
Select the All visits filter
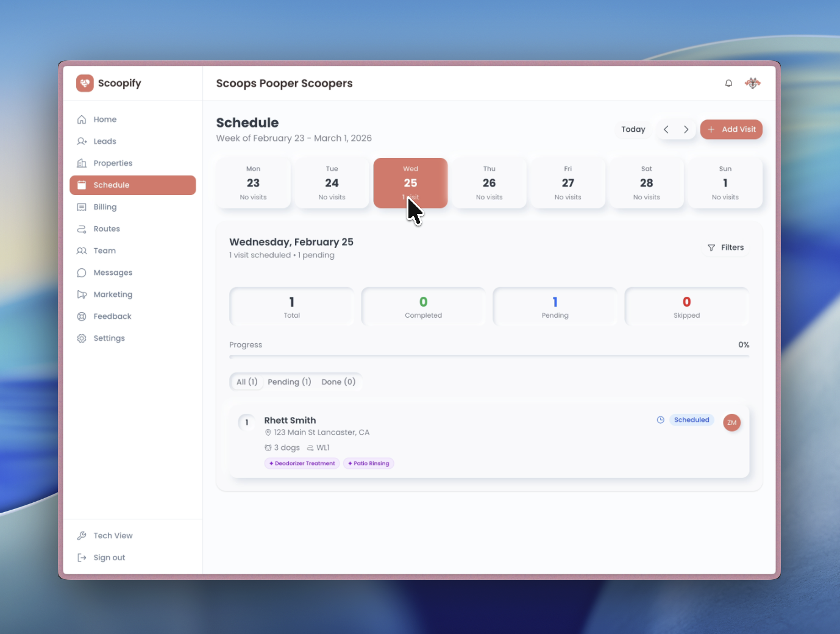coord(247,382)
